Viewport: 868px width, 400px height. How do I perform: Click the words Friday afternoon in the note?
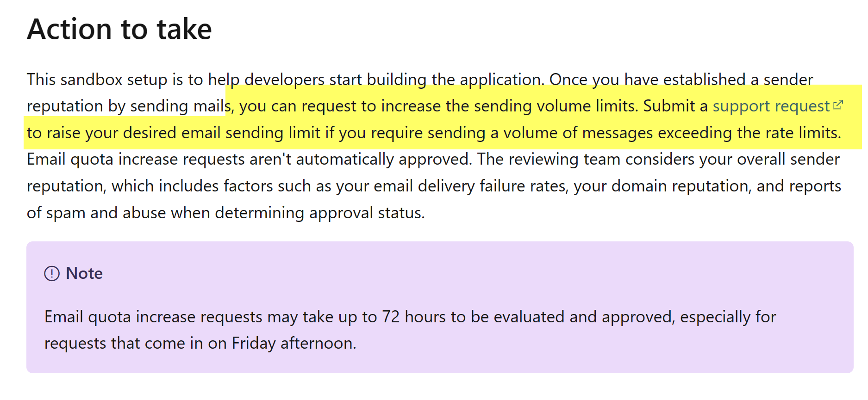coord(293,343)
